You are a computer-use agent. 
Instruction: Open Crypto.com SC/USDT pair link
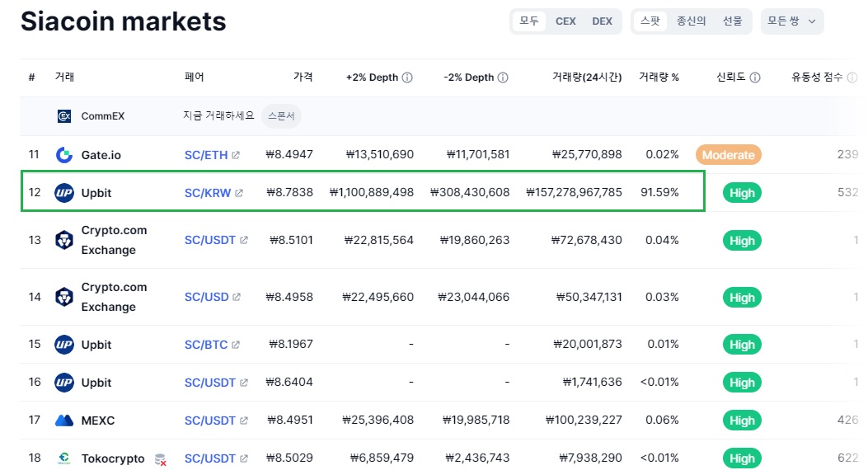click(x=210, y=240)
